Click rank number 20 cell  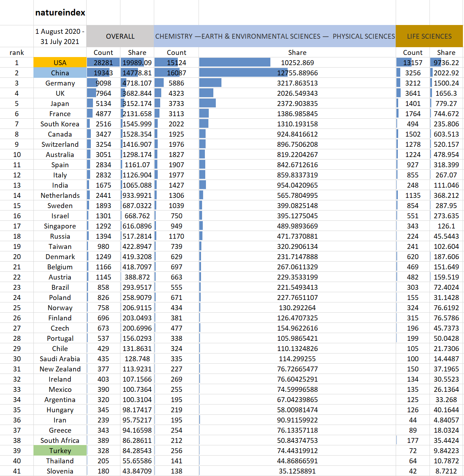click(17, 257)
